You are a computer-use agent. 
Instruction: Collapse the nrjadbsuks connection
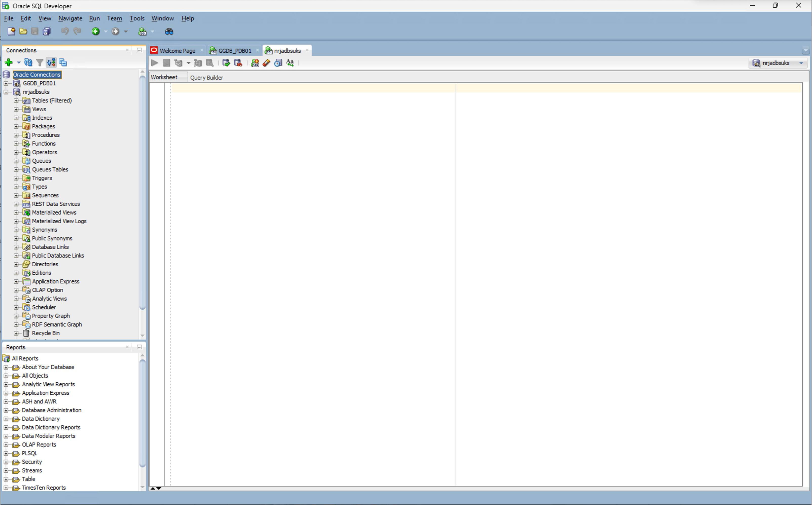pos(6,92)
